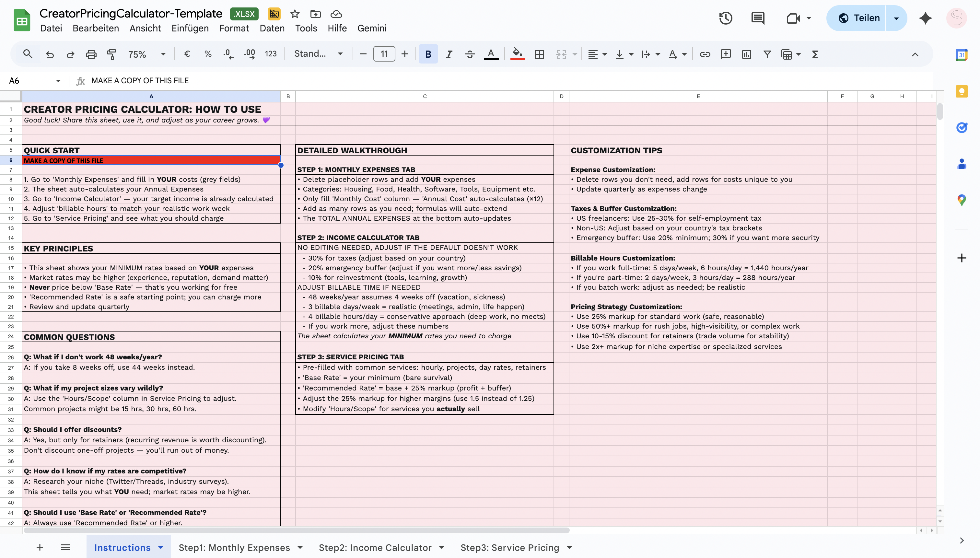The height and width of the screenshot is (558, 980).
Task: Open Google Keep in side panel
Action: 961,91
